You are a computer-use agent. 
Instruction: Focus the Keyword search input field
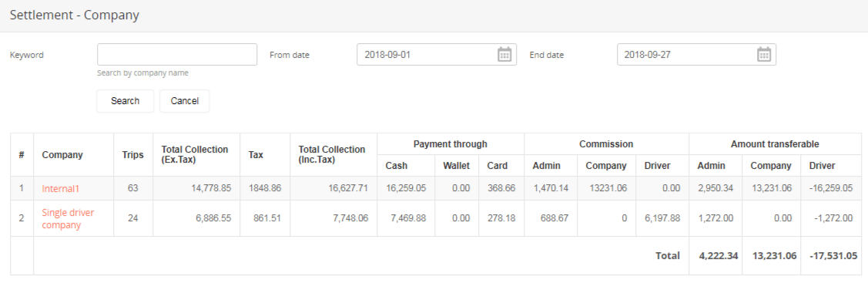pyautogui.click(x=177, y=54)
